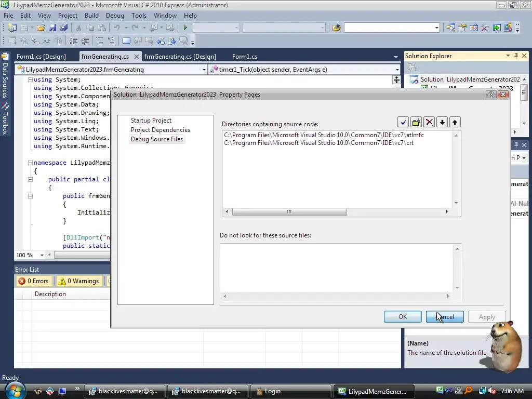The image size is (532, 399).
Task: Select the vc7\crt directory entry
Action: [x=318, y=143]
